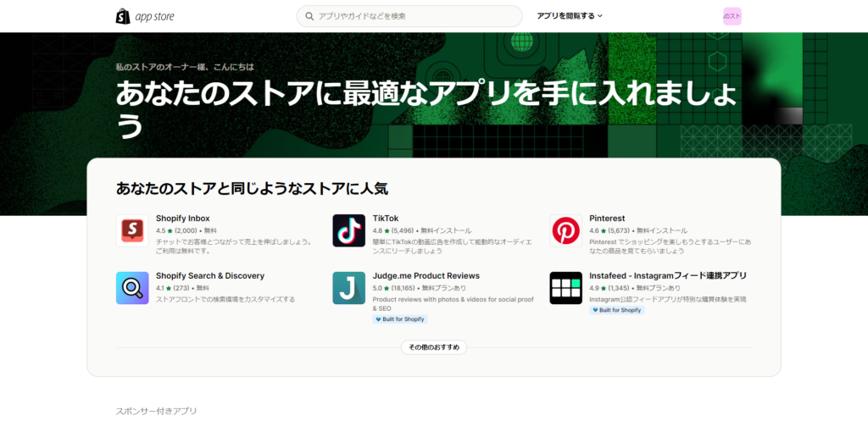The image size is (868, 421).
Task: Click TikTok description about 動画広告
Action: tap(454, 247)
